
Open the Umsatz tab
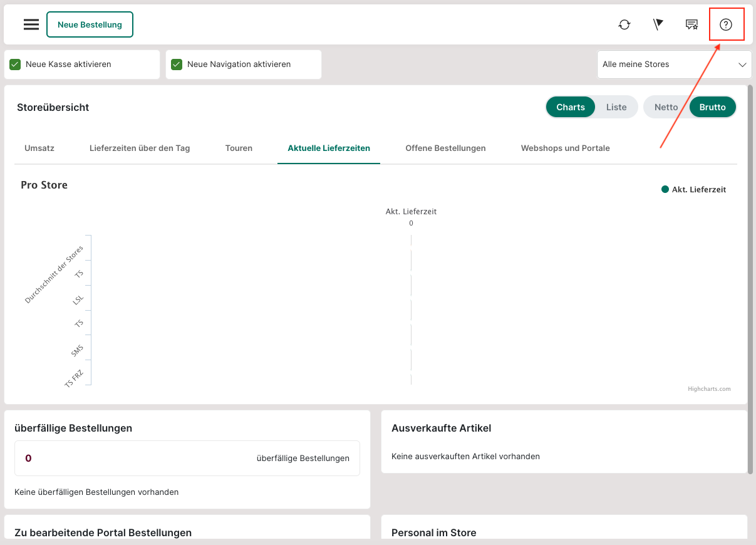[x=39, y=148]
